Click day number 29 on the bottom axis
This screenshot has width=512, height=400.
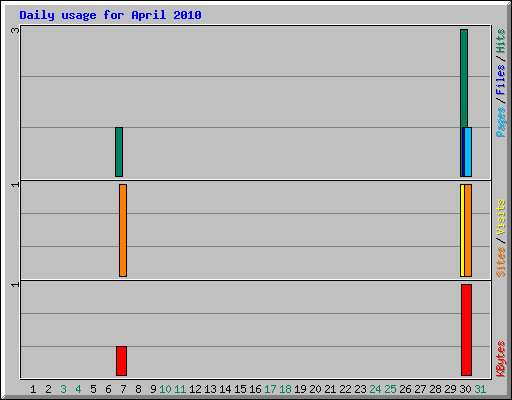tap(450, 389)
